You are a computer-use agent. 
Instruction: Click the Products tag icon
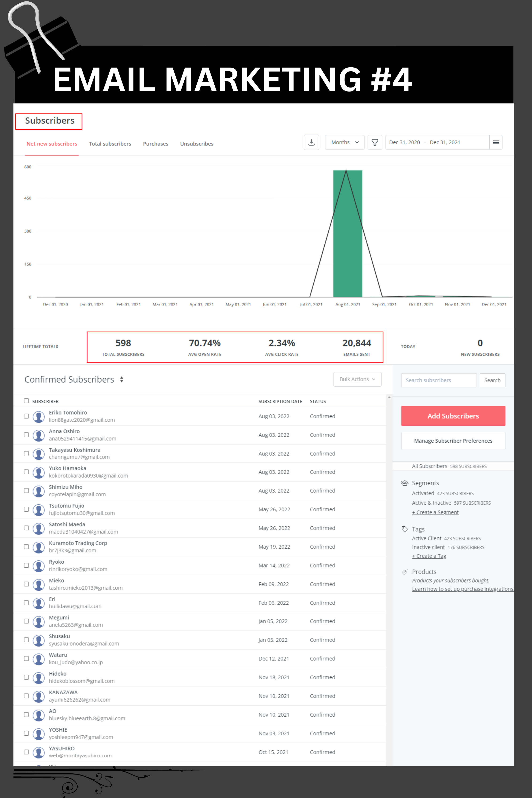(404, 572)
